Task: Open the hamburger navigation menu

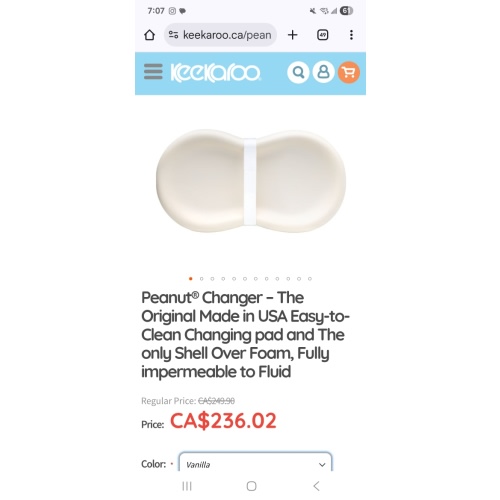Action: pos(153,72)
